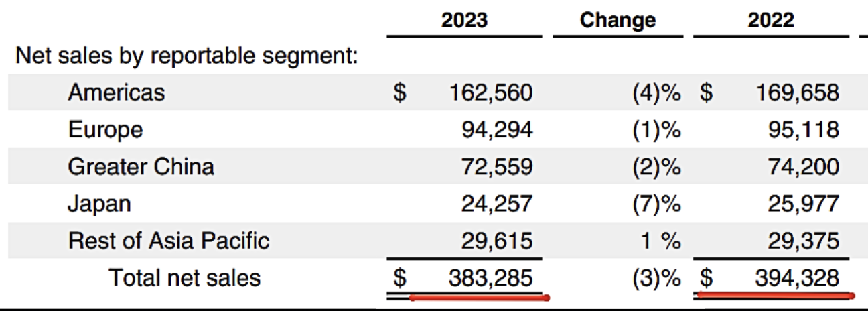Screen dimensions: 868x311
Task: Click the 2023 column header
Action: tap(464, 20)
